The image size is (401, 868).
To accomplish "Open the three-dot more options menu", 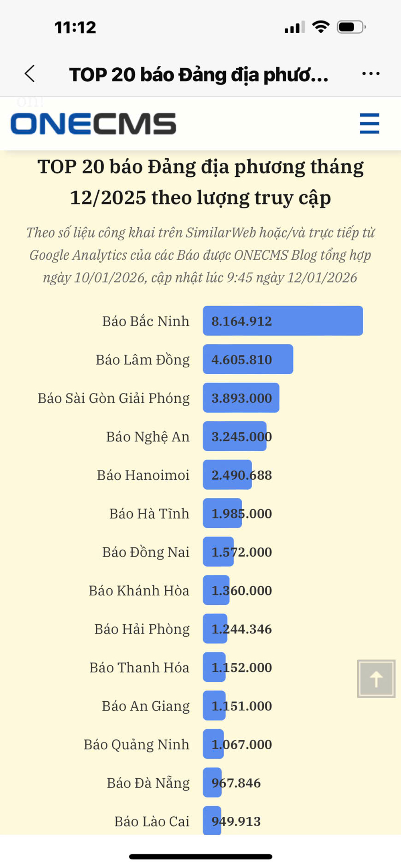I will coord(371,74).
